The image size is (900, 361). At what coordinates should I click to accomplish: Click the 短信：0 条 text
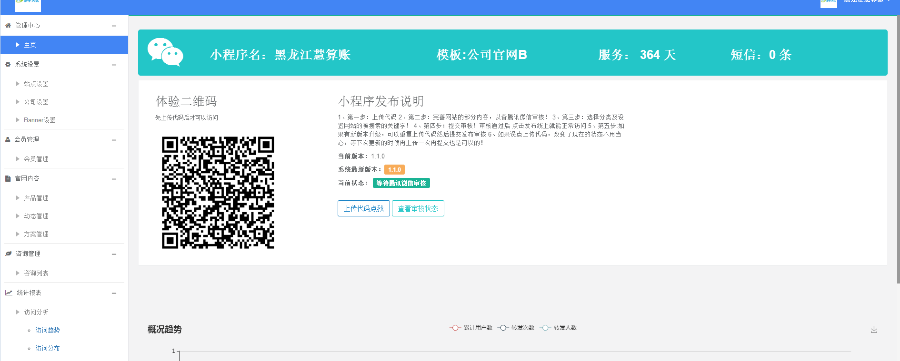[x=761, y=55]
